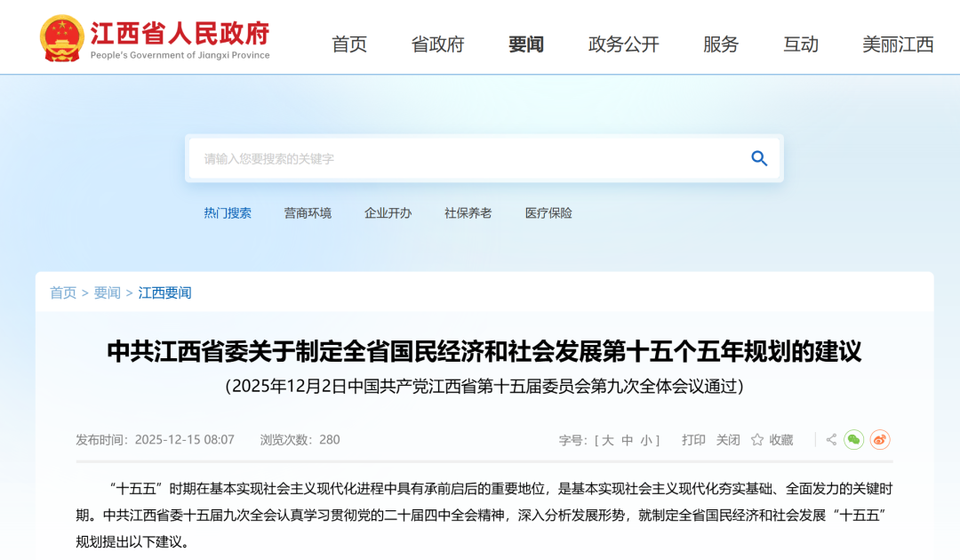Open the 互动 navigation menu
This screenshot has height=560, width=960.
pos(800,44)
